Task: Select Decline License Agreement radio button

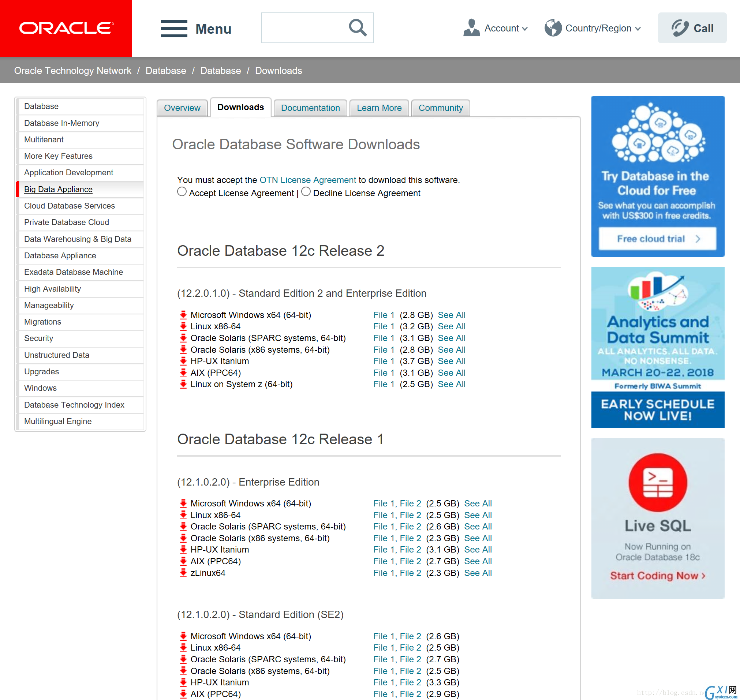Action: click(x=306, y=192)
